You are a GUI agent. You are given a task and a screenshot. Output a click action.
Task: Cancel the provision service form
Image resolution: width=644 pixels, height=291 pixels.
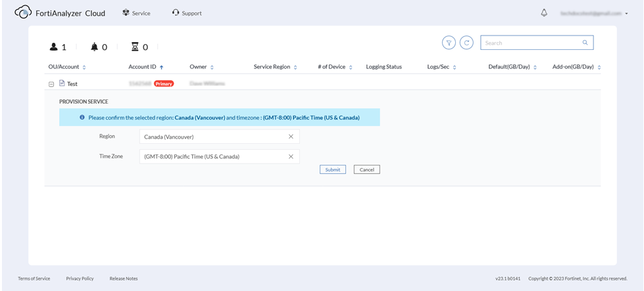pos(366,169)
